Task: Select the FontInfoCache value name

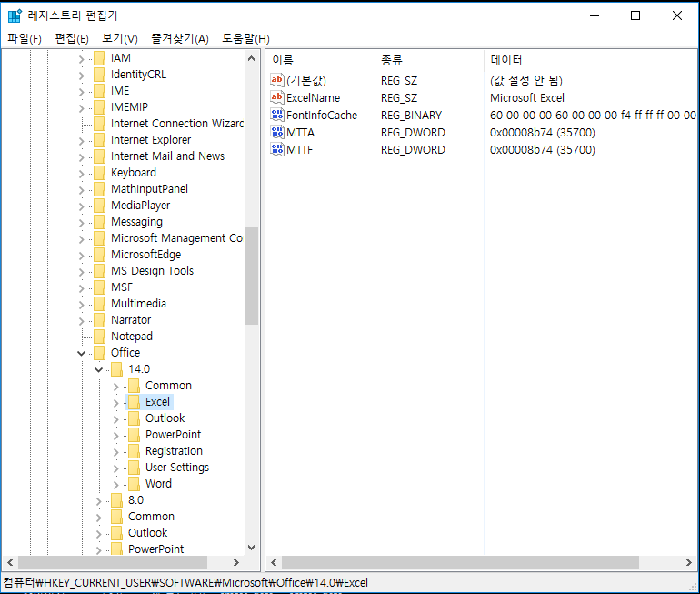Action: (x=322, y=116)
